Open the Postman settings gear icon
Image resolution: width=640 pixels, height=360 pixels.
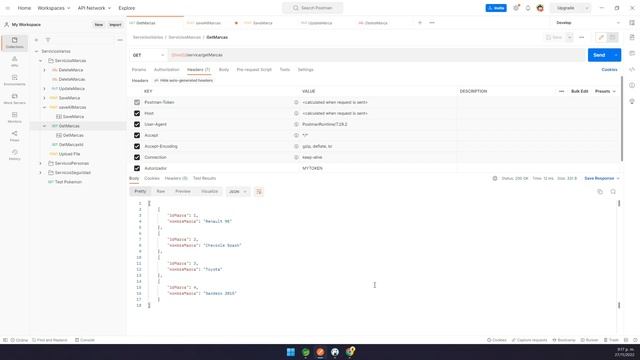click(516, 8)
